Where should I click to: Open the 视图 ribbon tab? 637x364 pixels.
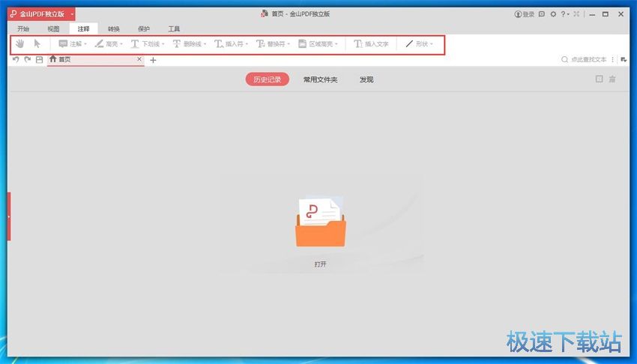click(x=53, y=28)
